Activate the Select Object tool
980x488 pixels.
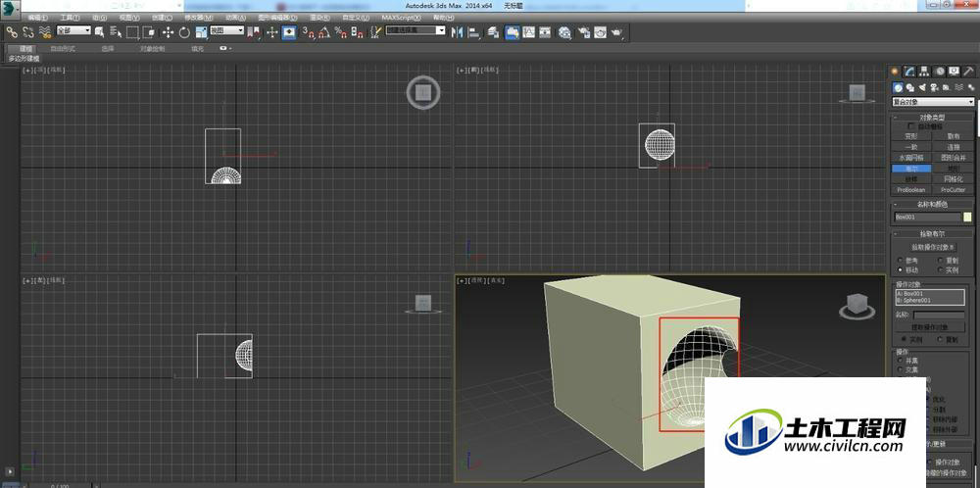(101, 32)
